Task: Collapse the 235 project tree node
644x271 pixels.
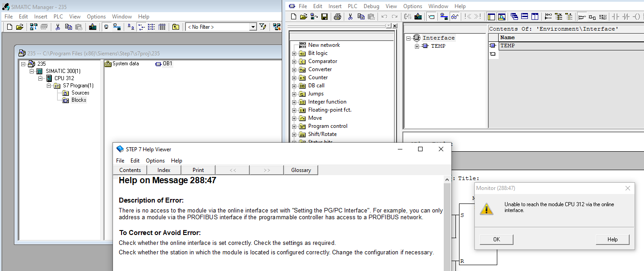Action: tap(23, 64)
